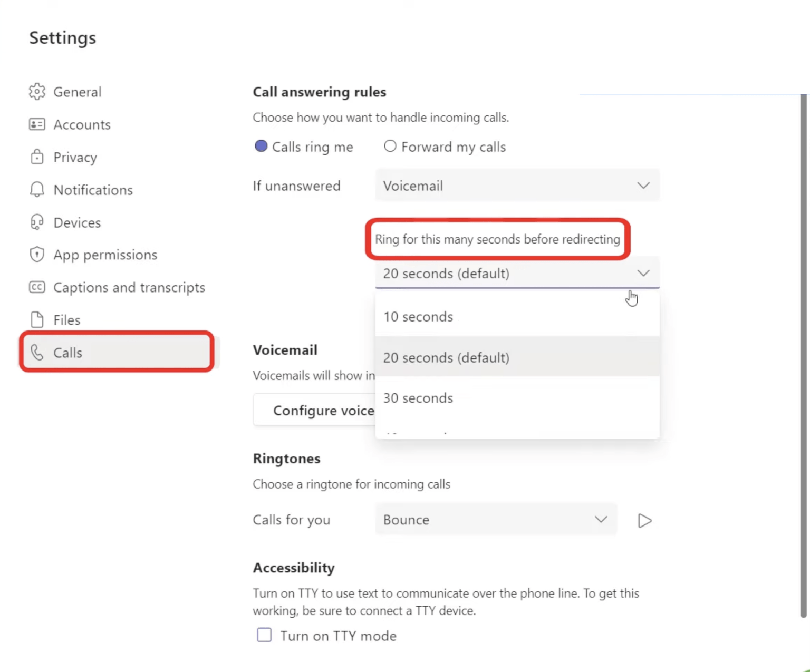Switch to the Files settings section
The image size is (810, 672).
pos(66,319)
